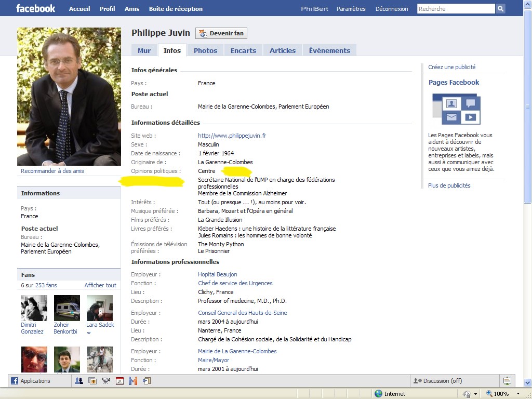Click the Lara Sadek name link
The width and height of the screenshot is (532, 399).
tap(100, 325)
